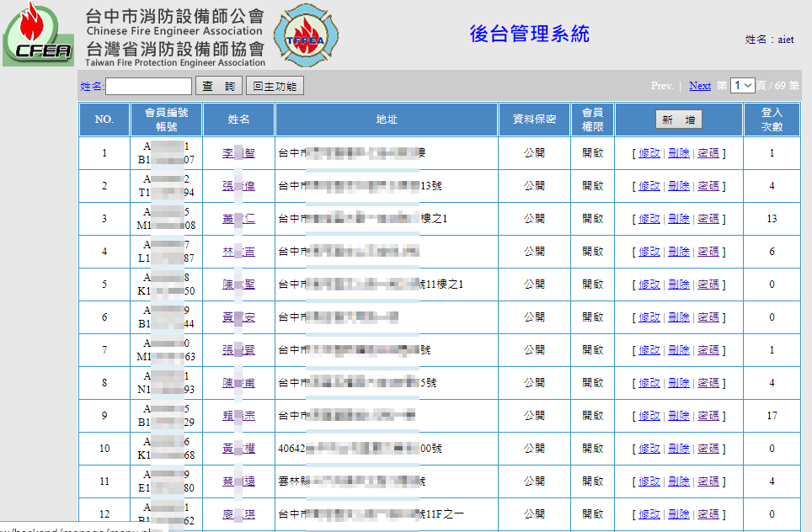The height and width of the screenshot is (532, 812).
Task: Click 刪除 link in row 7
Action: point(679,350)
